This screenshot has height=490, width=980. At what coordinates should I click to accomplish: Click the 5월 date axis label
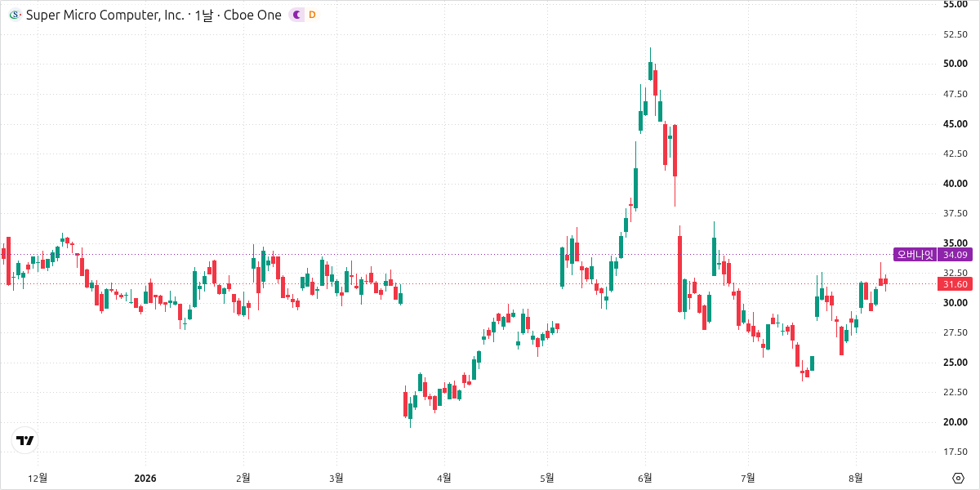[x=547, y=478]
